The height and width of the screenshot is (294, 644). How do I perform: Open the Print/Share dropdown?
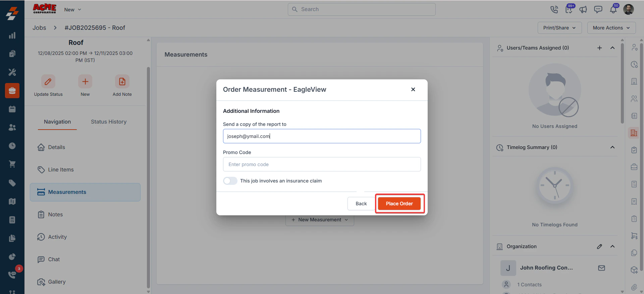[559, 28]
